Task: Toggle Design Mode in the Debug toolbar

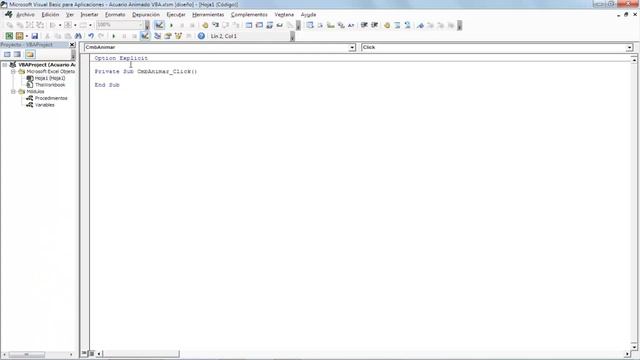Action: pos(159,25)
